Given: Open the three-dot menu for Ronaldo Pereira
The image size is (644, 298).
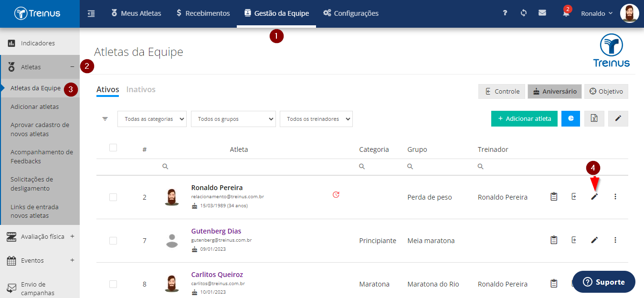Looking at the screenshot, I should (x=615, y=197).
